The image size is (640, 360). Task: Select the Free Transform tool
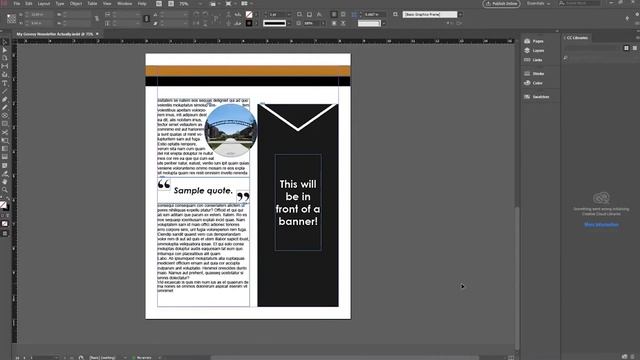[4, 141]
